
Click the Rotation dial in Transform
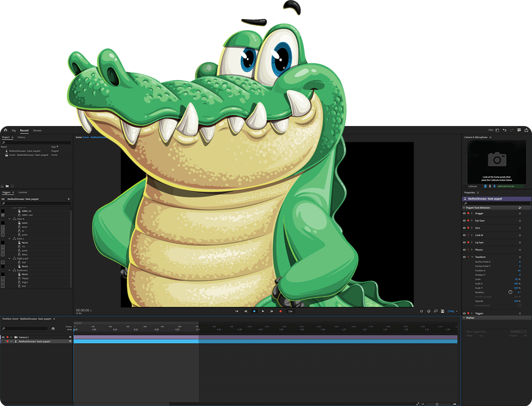(x=510, y=292)
